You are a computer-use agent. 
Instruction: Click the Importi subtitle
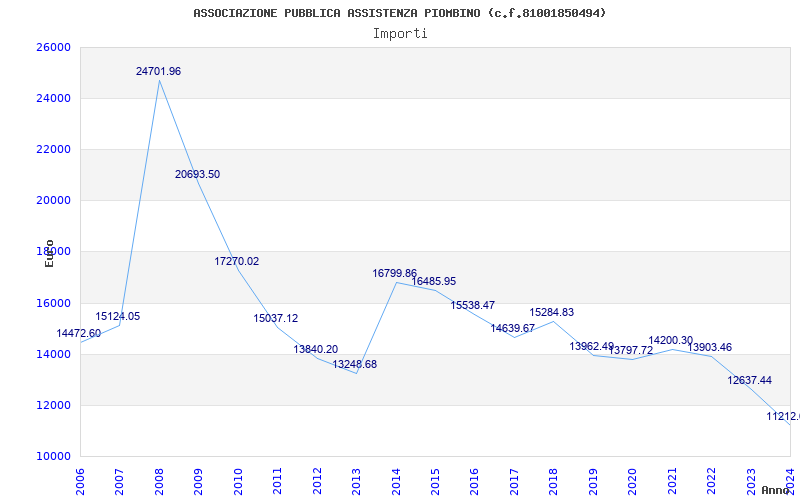click(400, 34)
